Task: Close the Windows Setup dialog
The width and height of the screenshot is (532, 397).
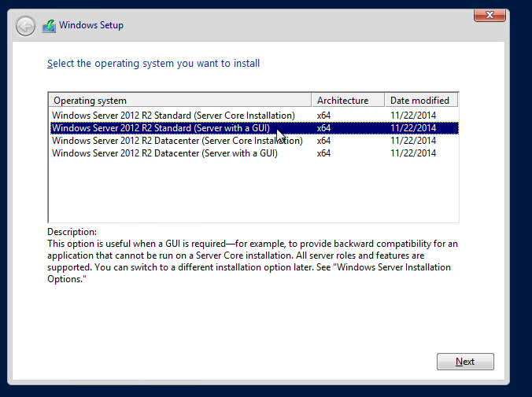Action: [x=490, y=15]
